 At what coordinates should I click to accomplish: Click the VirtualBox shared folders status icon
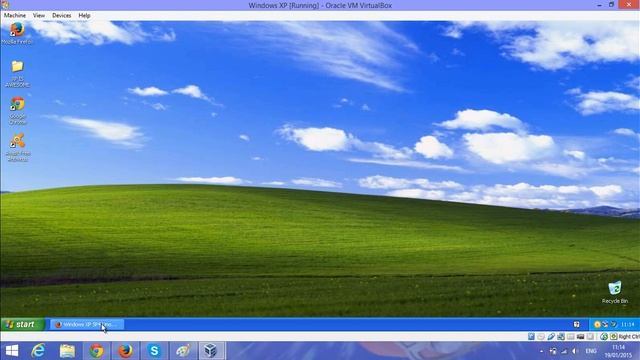coord(571,337)
